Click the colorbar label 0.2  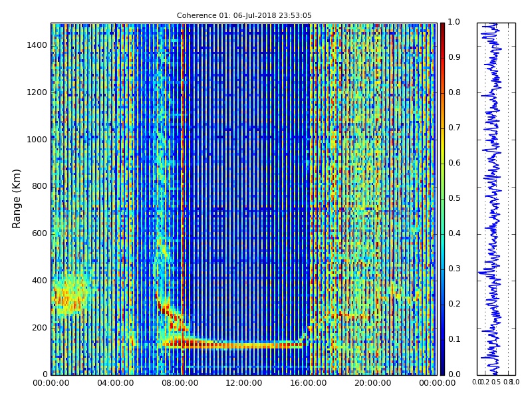(x=454, y=304)
